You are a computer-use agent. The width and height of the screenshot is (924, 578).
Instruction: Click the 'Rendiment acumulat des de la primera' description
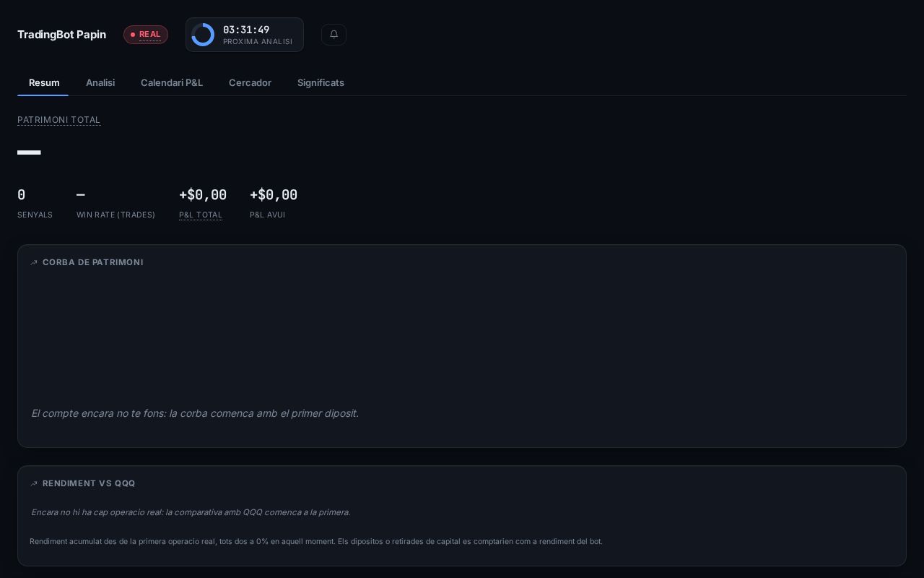(316, 541)
